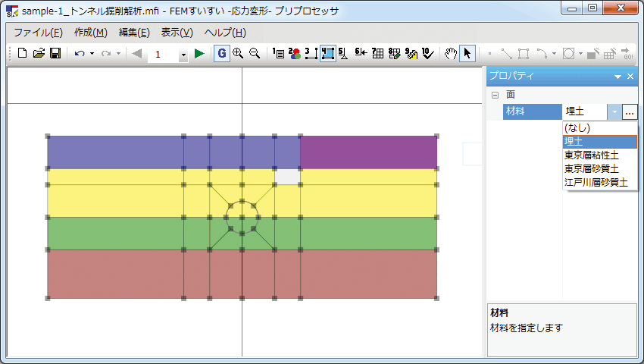Select the small white unassigned face
Screen dimensions: 644x364
coord(287,177)
